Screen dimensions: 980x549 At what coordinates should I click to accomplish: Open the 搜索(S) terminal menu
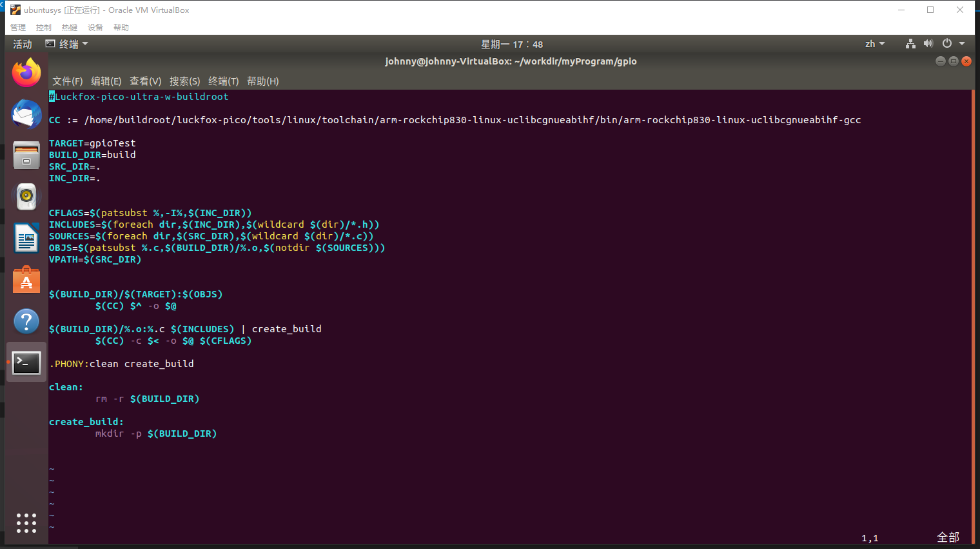185,81
